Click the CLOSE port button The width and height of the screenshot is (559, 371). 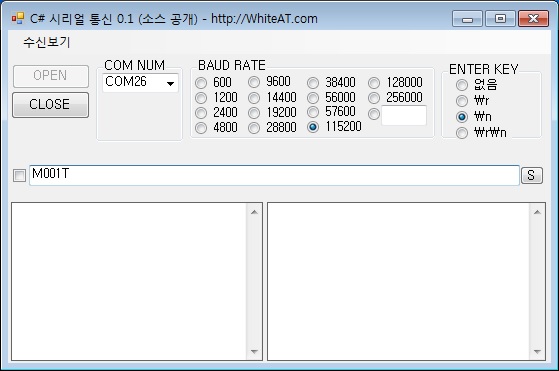coord(50,105)
